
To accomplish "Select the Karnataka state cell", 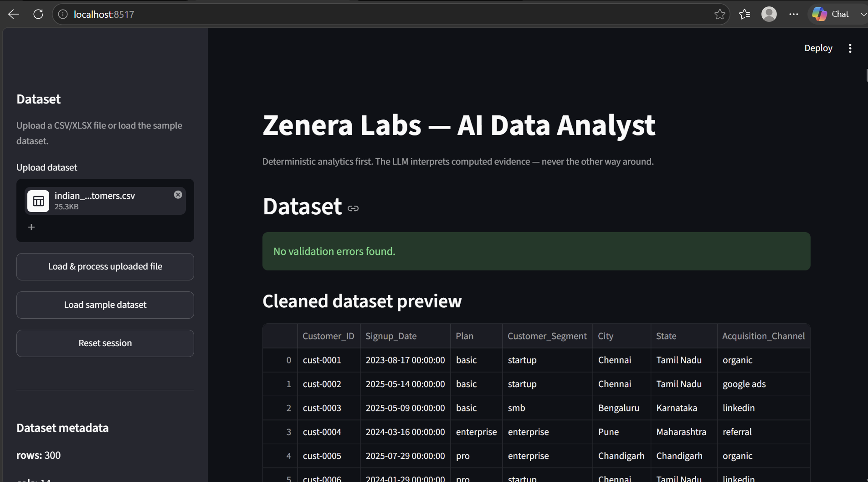I will pos(684,408).
